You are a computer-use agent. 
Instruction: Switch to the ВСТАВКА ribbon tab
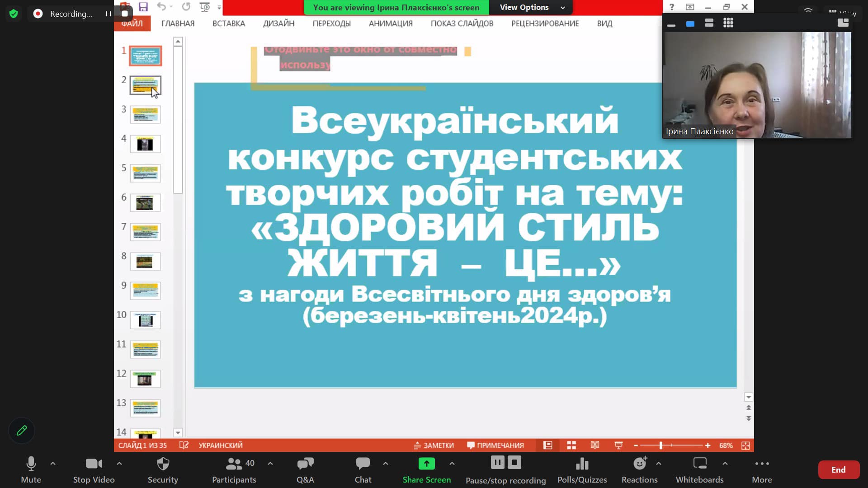(229, 23)
